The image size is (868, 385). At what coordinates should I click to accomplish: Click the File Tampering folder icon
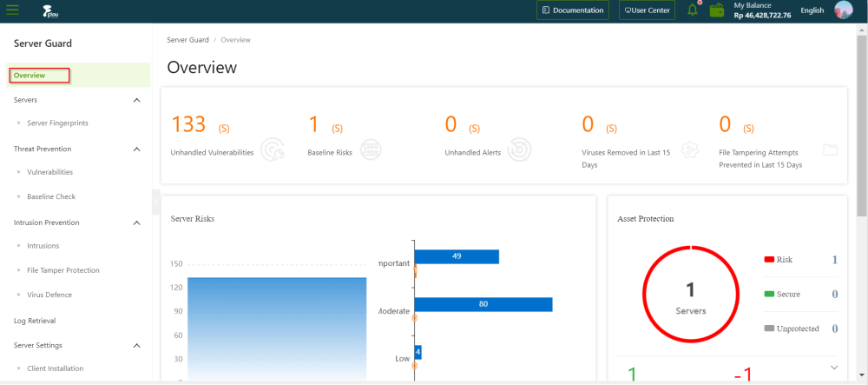point(830,149)
